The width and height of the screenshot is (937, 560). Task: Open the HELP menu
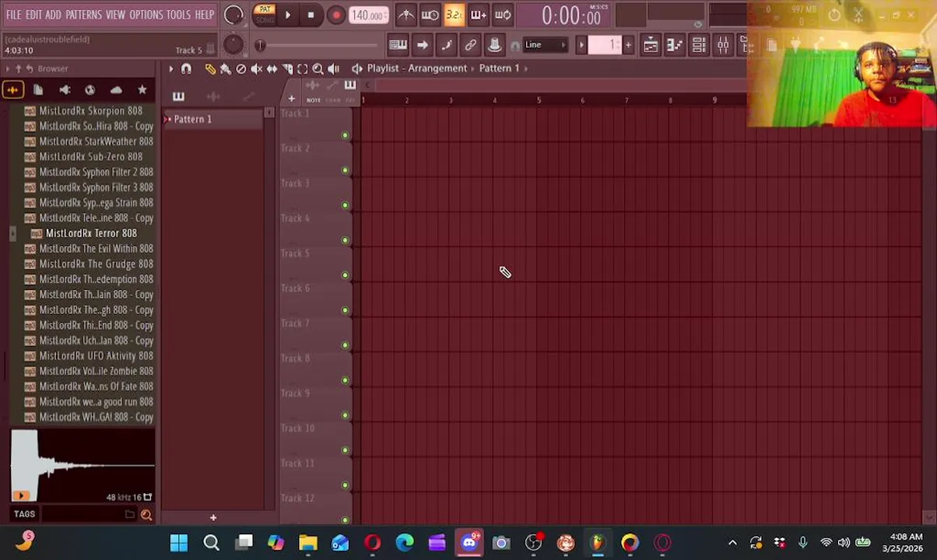tap(205, 15)
